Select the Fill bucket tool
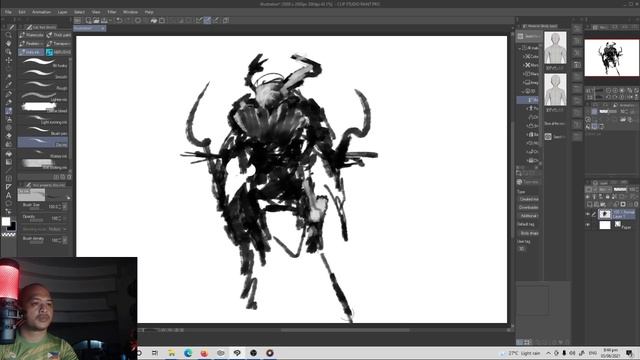Viewport: 640px width, 360px height. tap(9, 154)
